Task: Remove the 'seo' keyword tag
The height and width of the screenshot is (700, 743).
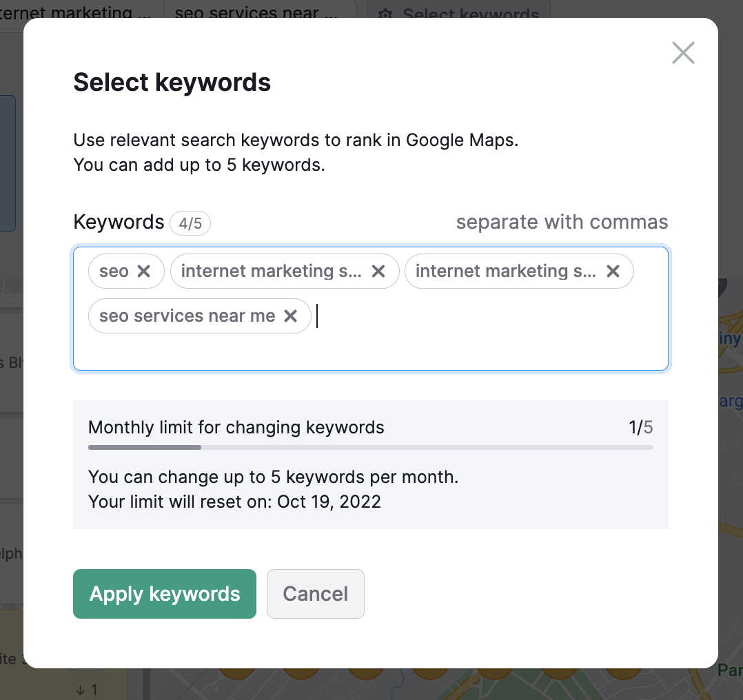Action: click(143, 271)
